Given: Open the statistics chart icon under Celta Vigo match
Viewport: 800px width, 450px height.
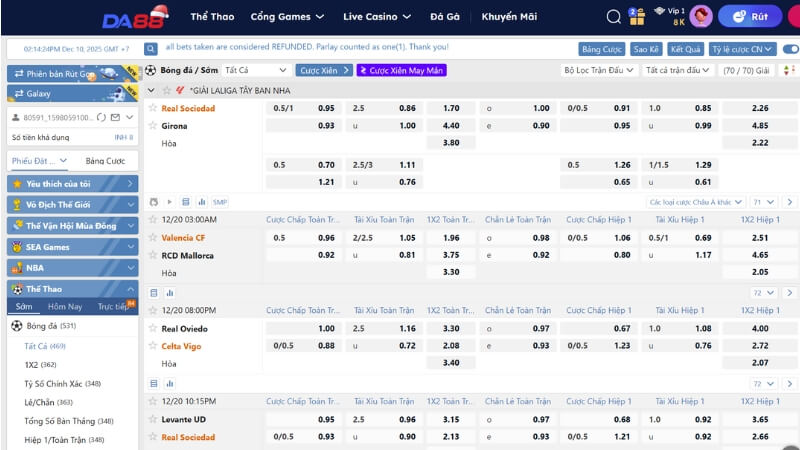Looking at the screenshot, I should [x=170, y=384].
